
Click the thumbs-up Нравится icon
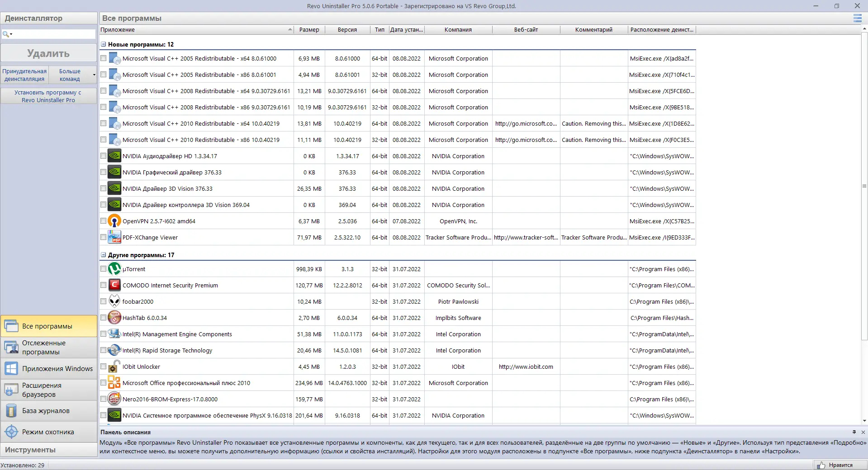821,465
